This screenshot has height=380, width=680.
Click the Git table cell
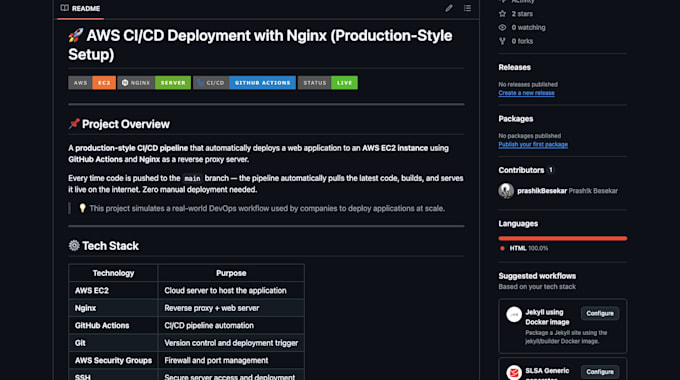[113, 343]
